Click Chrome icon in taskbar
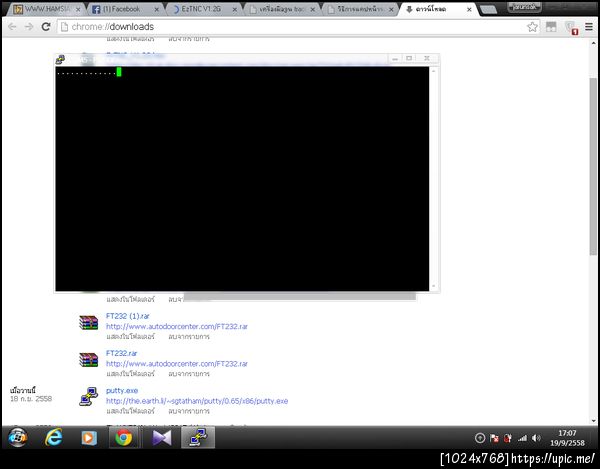600x469 pixels. 124,437
